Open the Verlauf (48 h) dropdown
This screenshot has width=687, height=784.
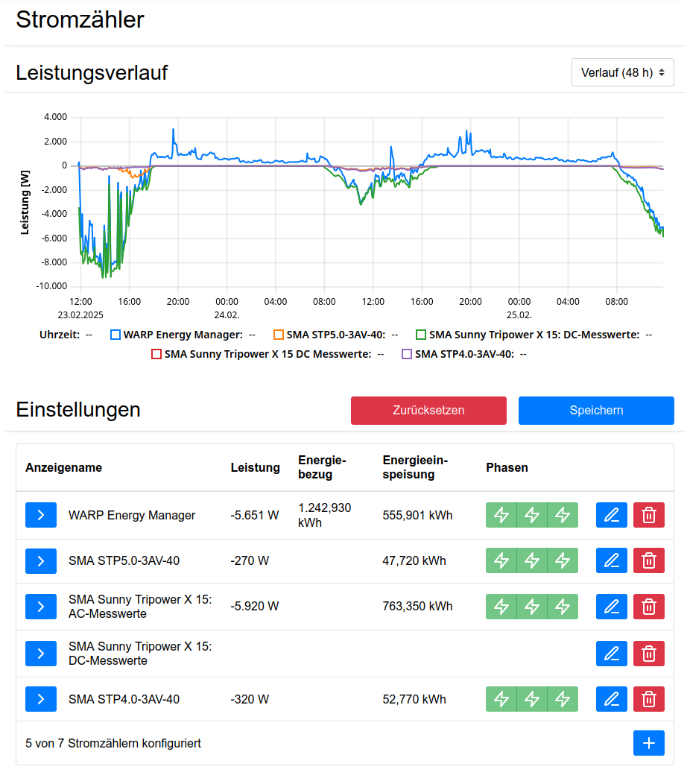pyautogui.click(x=622, y=72)
